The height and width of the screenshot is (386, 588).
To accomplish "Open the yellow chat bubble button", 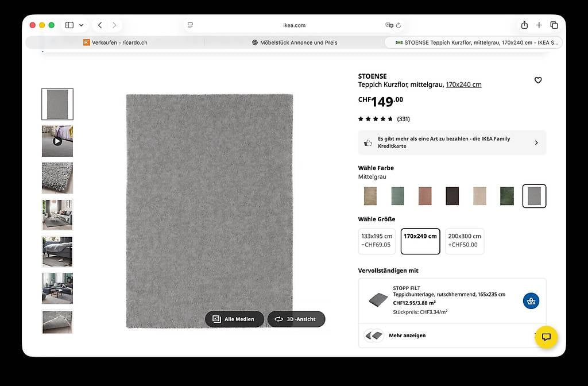I will pos(547,337).
